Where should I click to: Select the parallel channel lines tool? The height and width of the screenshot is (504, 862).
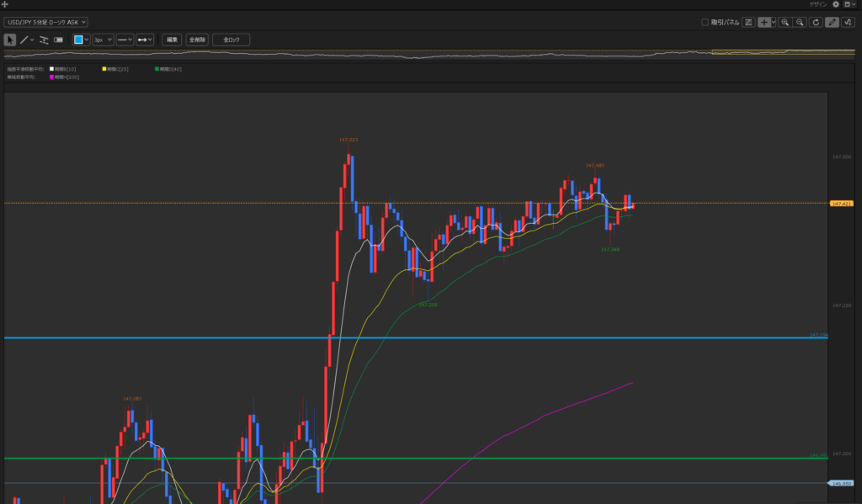44,40
